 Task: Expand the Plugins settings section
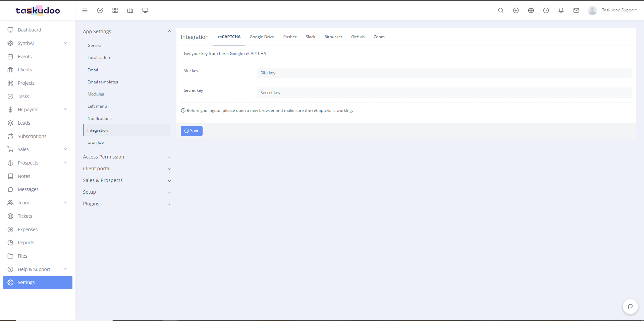pyautogui.click(x=127, y=204)
